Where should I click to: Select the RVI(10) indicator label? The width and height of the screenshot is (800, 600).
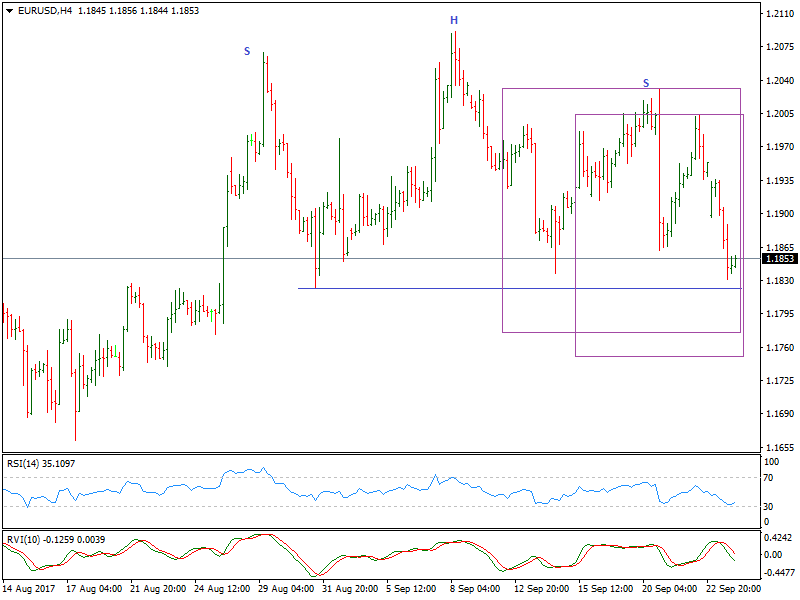tap(56, 539)
